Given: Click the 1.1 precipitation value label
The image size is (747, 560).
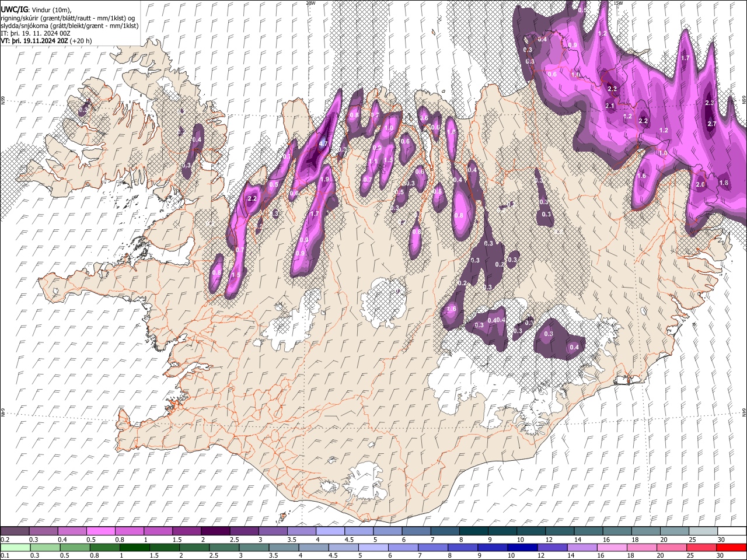Looking at the screenshot, I should point(372,161).
